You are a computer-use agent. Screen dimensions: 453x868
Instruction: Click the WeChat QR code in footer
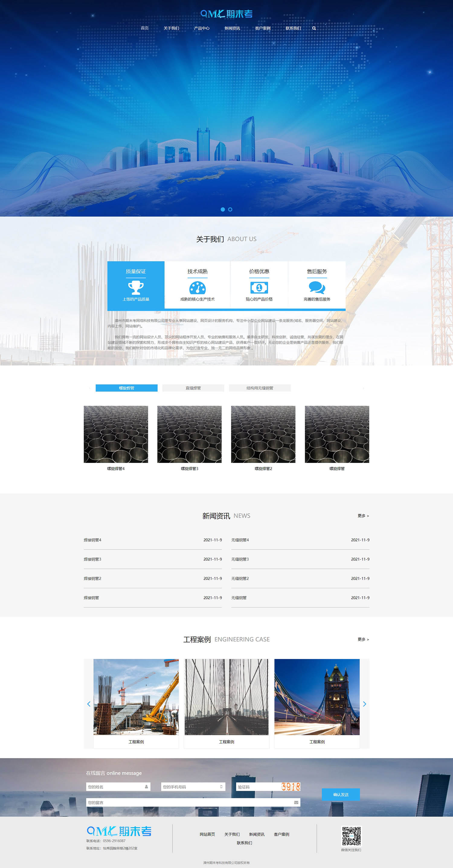(x=351, y=836)
